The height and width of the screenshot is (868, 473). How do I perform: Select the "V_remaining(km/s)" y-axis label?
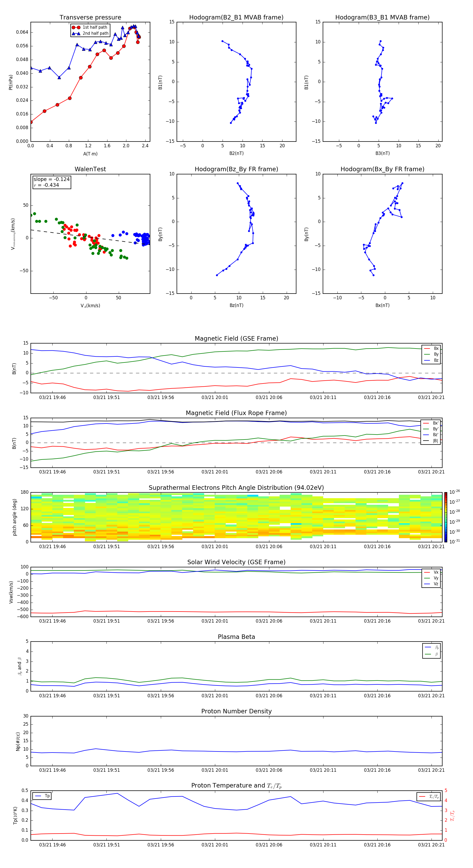[x=13, y=234]
